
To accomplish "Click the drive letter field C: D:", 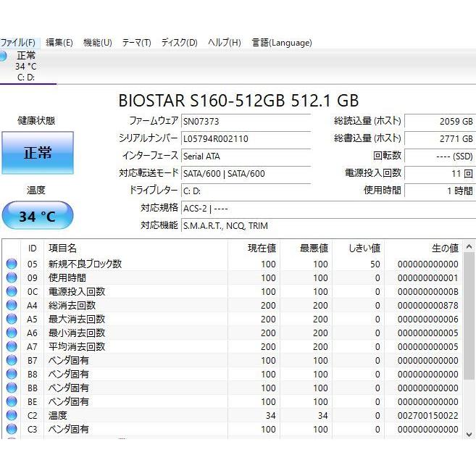I will pyautogui.click(x=246, y=191).
